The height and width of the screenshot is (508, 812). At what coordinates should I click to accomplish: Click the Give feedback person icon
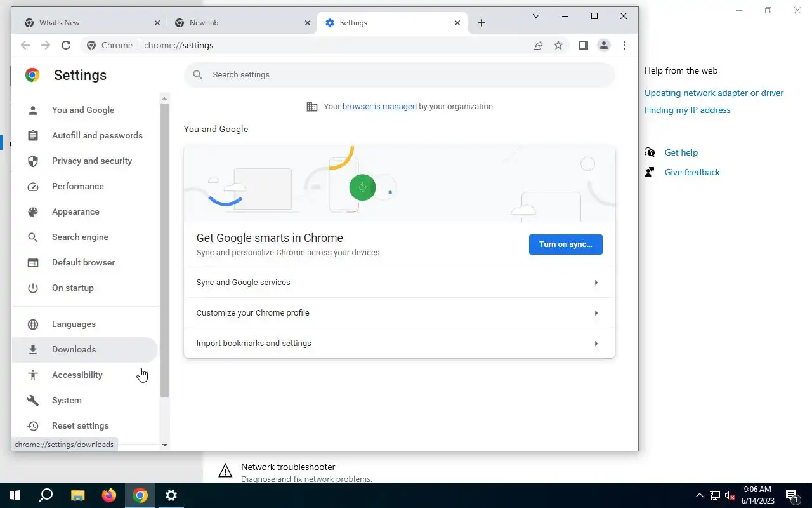click(650, 172)
